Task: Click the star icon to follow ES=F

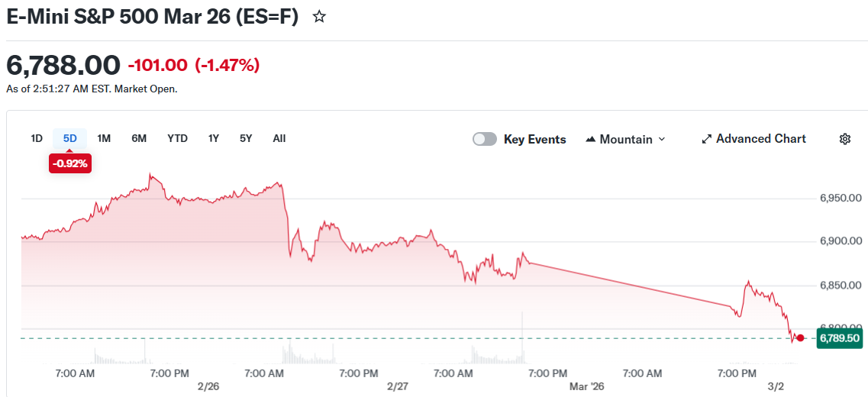Action: [x=320, y=17]
